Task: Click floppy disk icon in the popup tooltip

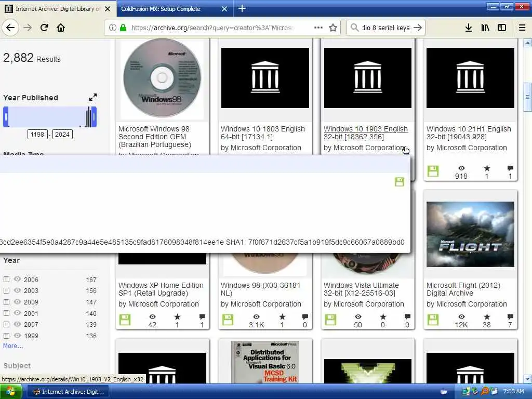Action: tap(400, 182)
